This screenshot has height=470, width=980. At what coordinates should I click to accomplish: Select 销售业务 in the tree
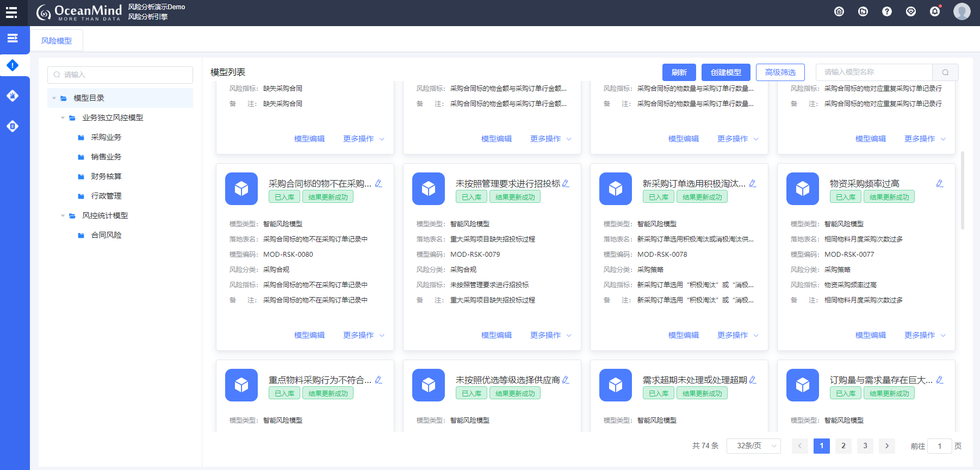coord(106,157)
